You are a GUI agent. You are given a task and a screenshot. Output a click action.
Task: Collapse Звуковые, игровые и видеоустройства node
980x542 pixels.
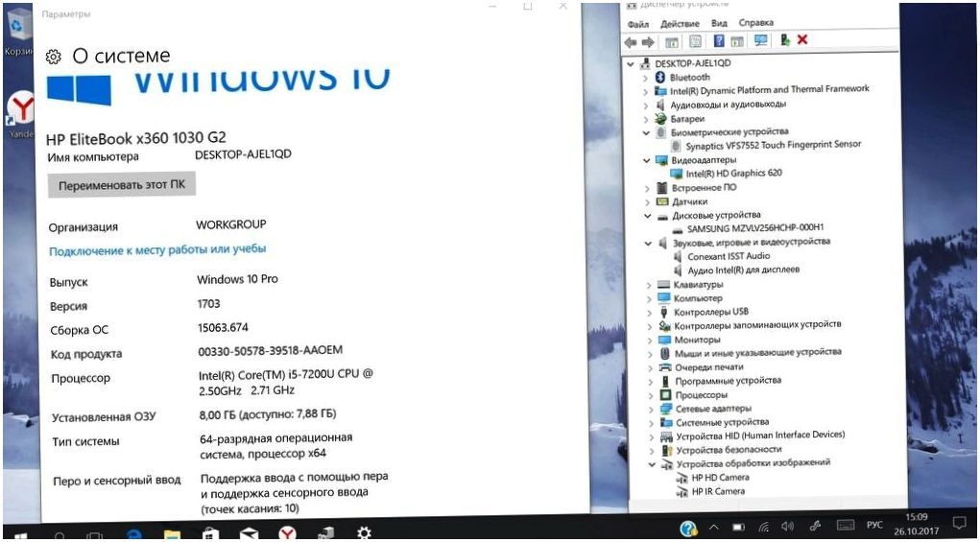click(x=648, y=244)
